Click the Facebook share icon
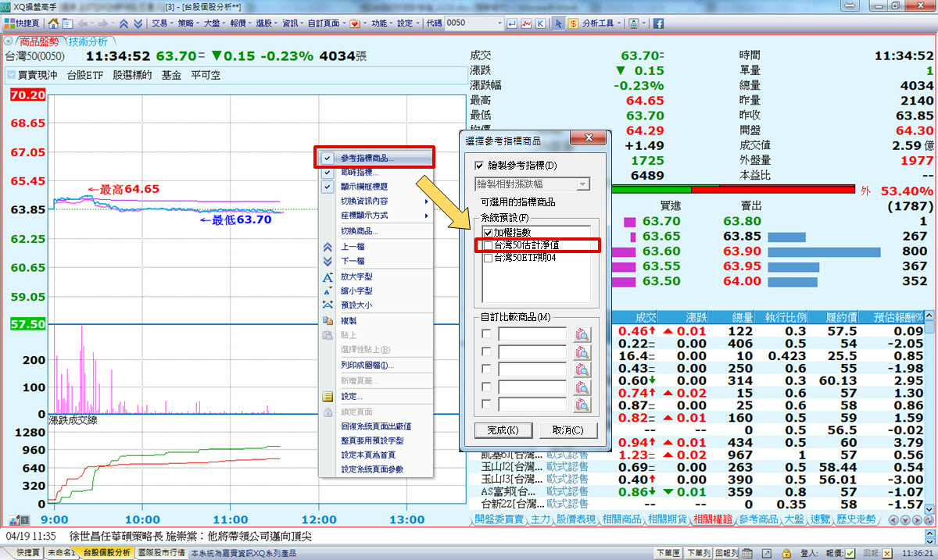Image resolution: width=938 pixels, height=560 pixels. point(659,23)
